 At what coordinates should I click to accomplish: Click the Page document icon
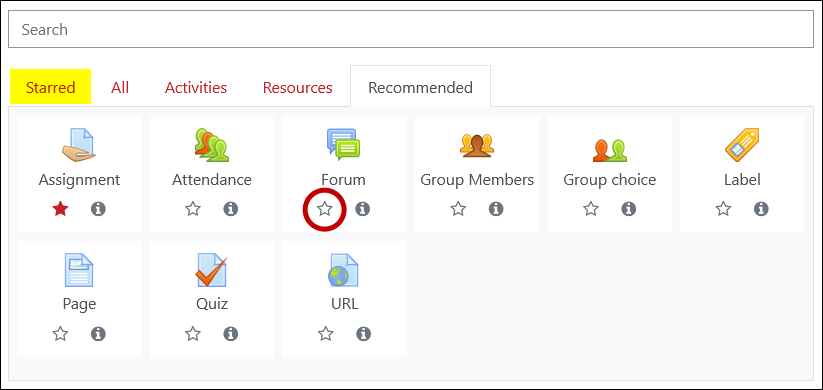pyautogui.click(x=79, y=270)
